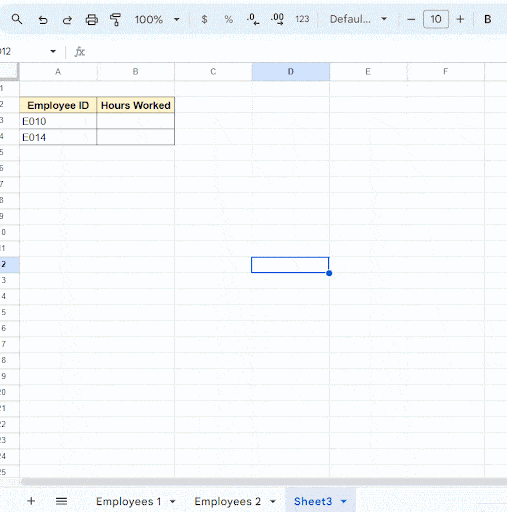Screen dimensions: 507x512
Task: Click the font size field showing 10
Action: pyautogui.click(x=436, y=19)
